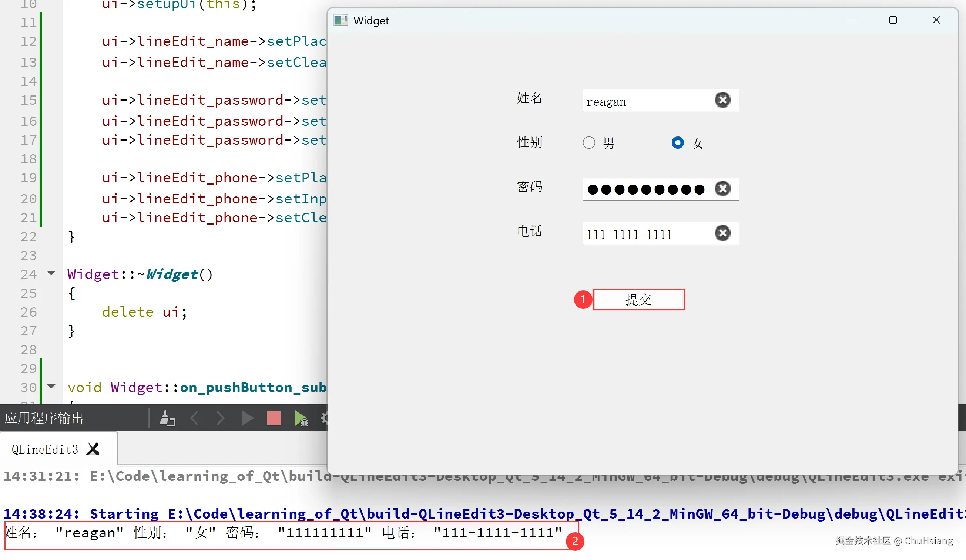966x560 pixels.
Task: Clear the password field with its X icon
Action: click(x=722, y=189)
